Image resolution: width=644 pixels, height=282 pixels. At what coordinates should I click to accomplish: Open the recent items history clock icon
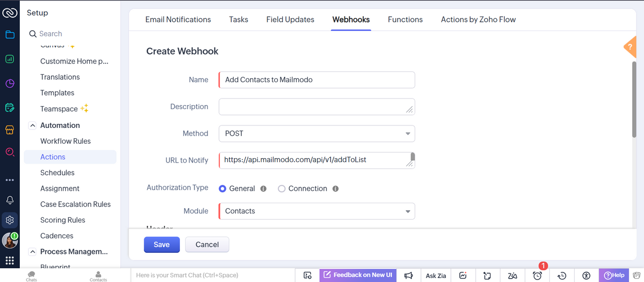562,276
